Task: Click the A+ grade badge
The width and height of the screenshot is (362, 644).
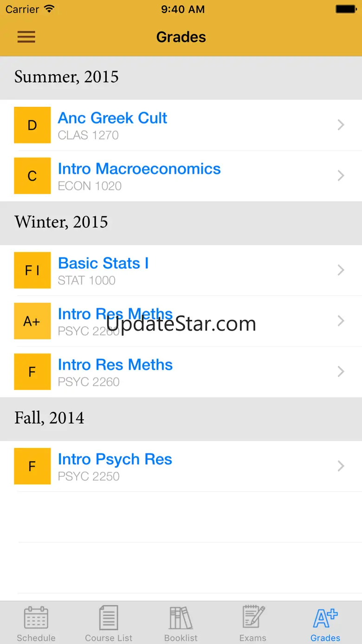Action: point(32,321)
